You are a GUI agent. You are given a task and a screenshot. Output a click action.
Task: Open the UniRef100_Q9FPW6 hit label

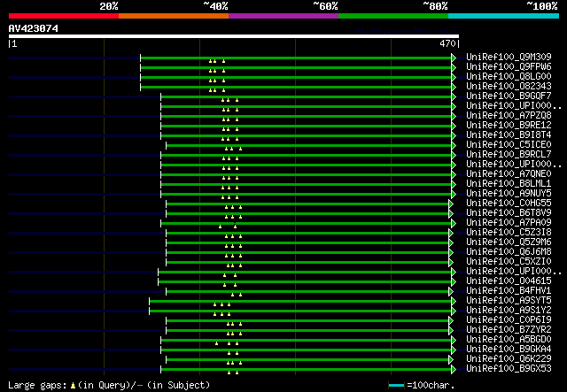pyautogui.click(x=509, y=67)
